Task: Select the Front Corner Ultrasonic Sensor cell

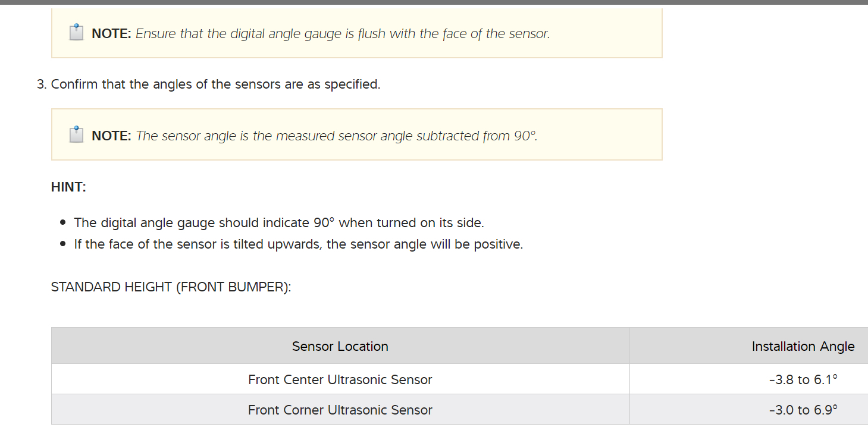Action: tap(340, 410)
